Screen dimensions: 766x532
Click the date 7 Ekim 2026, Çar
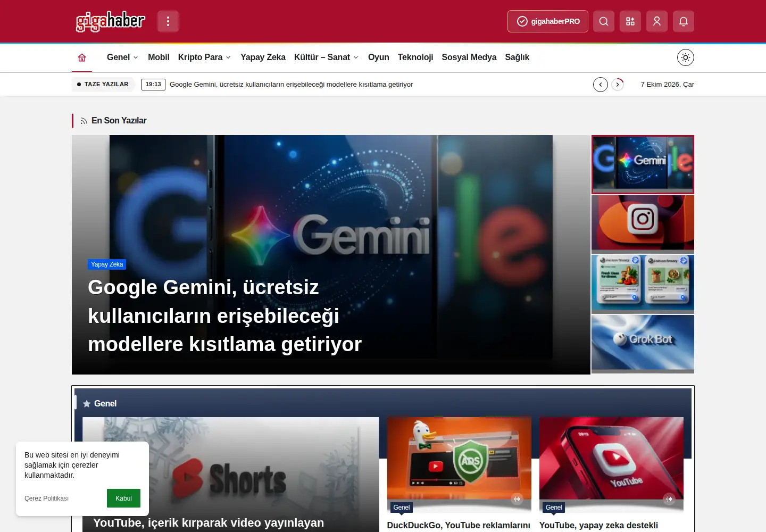pyautogui.click(x=667, y=85)
